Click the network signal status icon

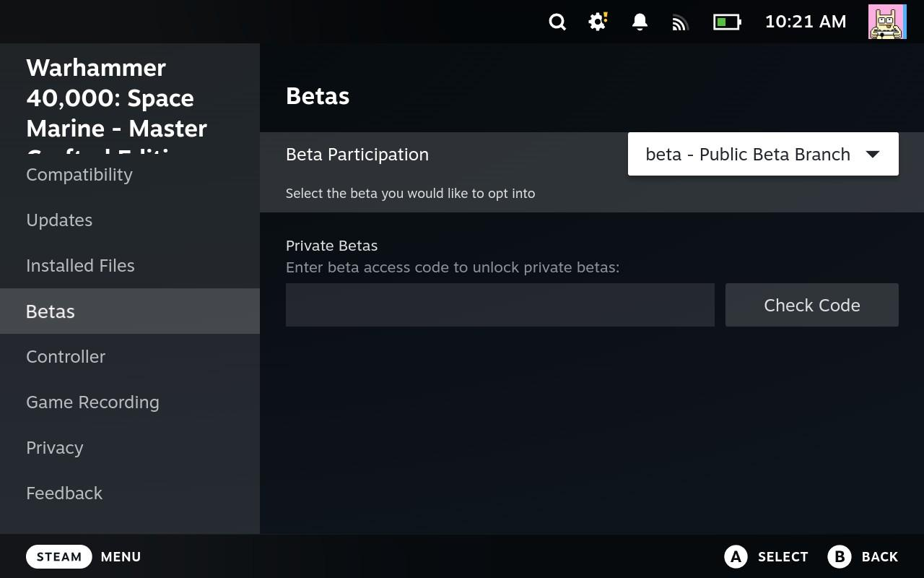click(x=680, y=22)
